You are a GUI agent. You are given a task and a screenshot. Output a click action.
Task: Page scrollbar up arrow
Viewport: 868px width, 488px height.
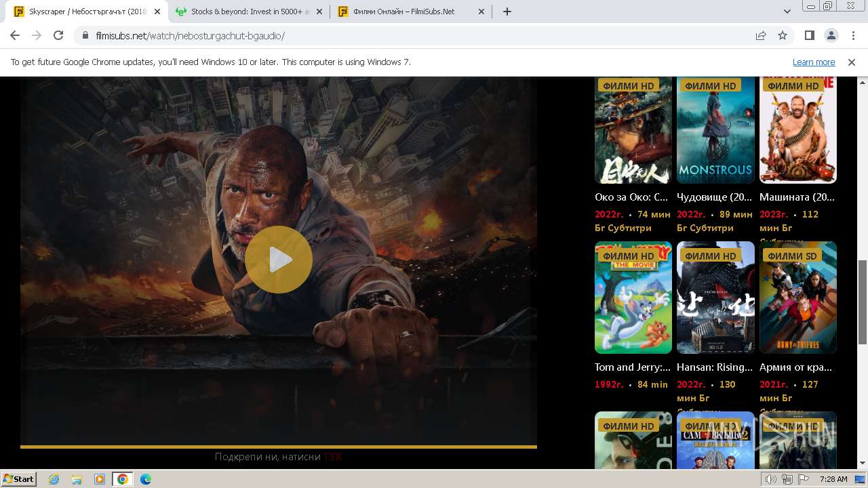pyautogui.click(x=863, y=81)
